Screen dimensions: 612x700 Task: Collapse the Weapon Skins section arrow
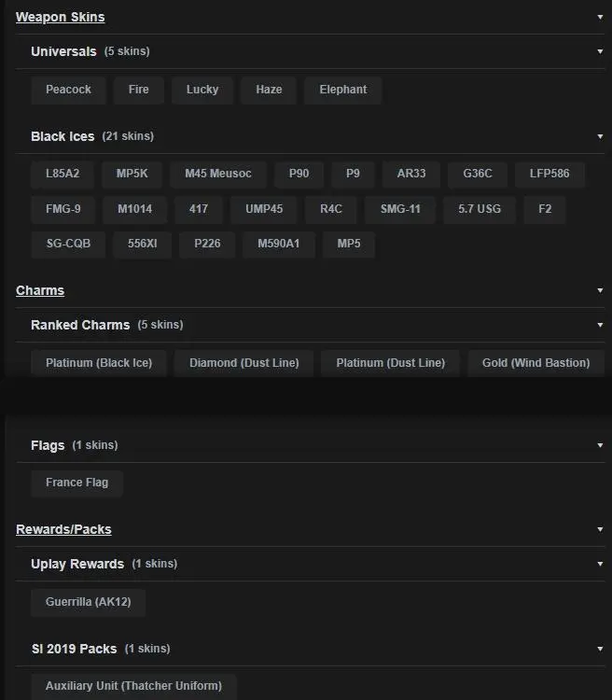[x=600, y=17]
